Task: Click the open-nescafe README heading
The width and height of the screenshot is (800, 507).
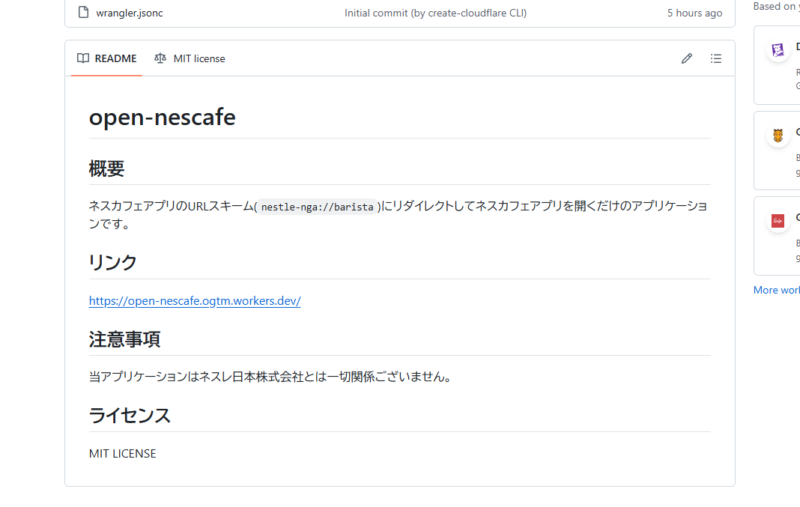Action: [162, 117]
